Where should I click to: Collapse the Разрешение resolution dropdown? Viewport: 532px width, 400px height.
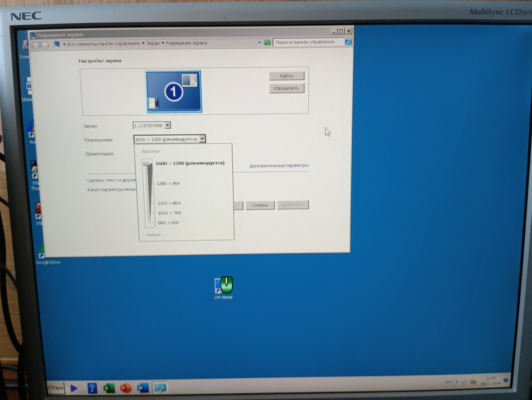pyautogui.click(x=203, y=139)
